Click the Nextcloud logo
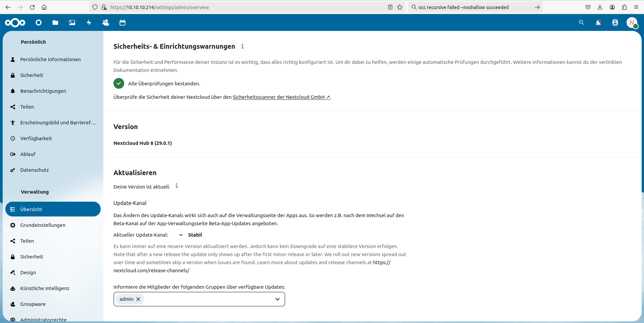This screenshot has width=644, height=323. pyautogui.click(x=15, y=23)
